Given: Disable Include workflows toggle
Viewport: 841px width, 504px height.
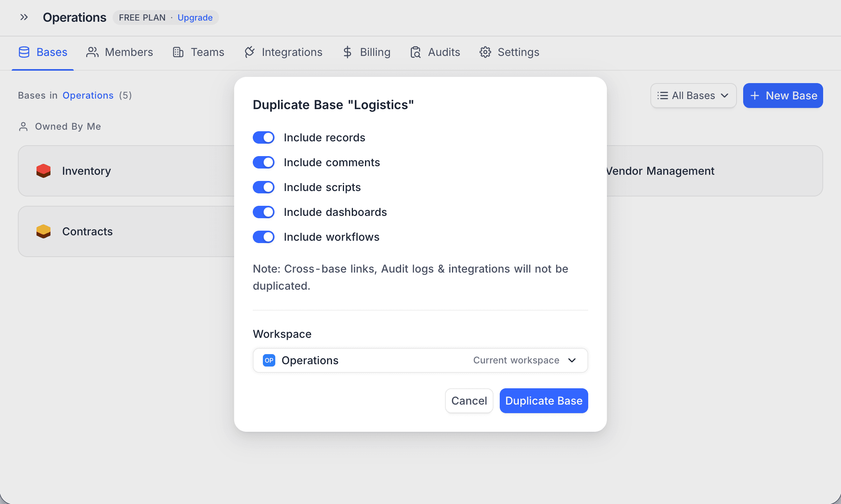Looking at the screenshot, I should click(x=264, y=237).
